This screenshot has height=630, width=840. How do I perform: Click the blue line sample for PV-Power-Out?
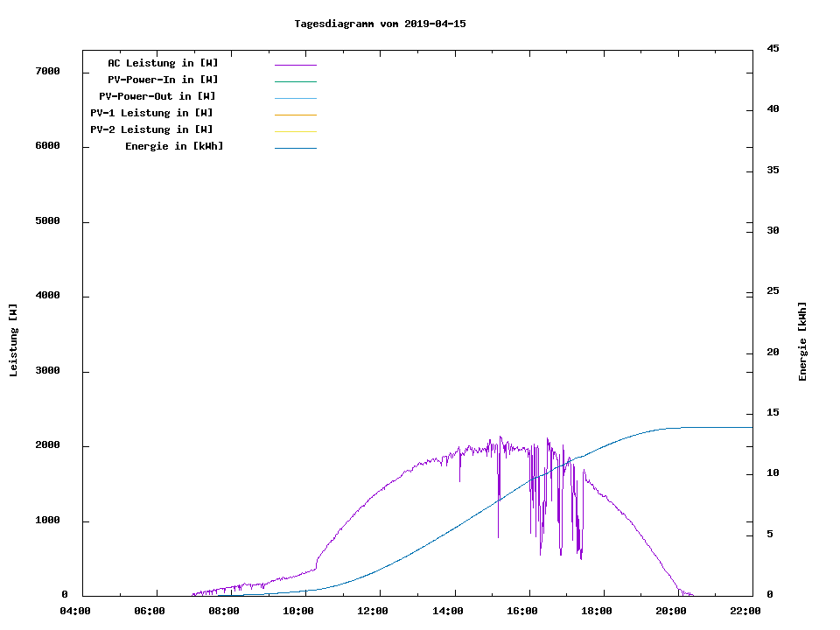pos(295,98)
